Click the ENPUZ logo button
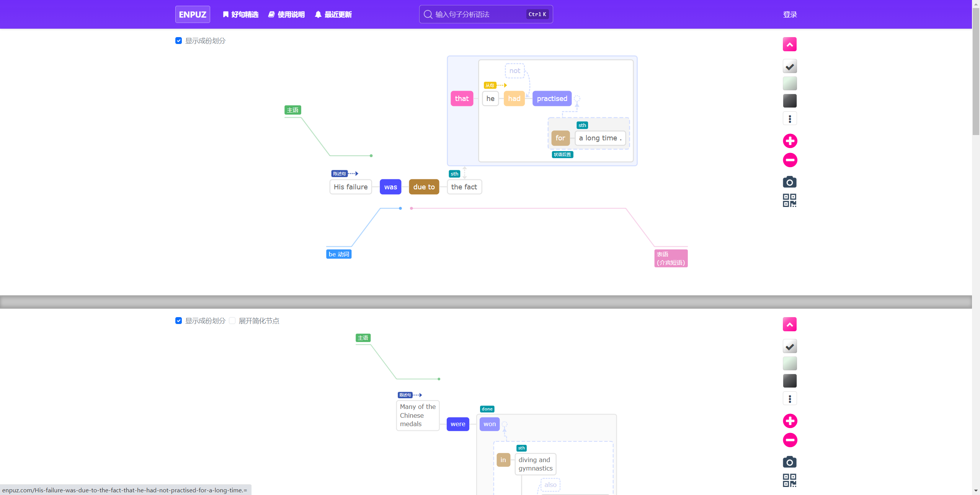 [x=193, y=15]
